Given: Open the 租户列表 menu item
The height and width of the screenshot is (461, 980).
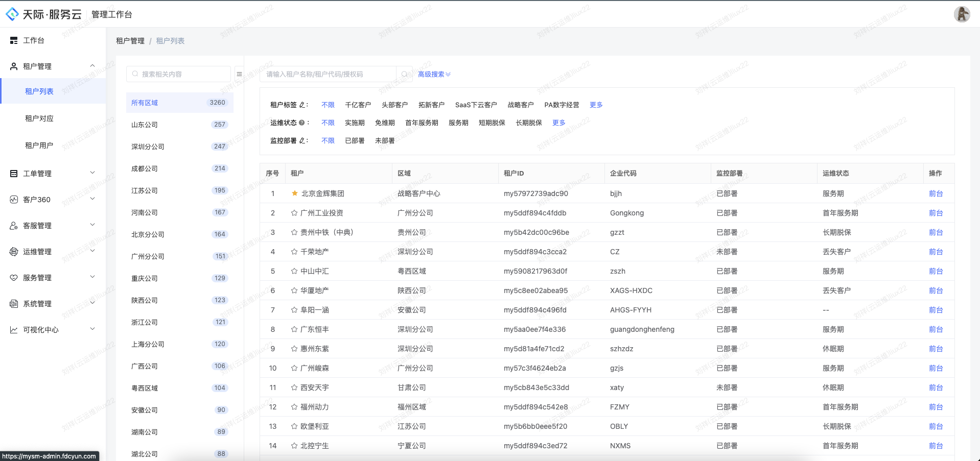Looking at the screenshot, I should pyautogui.click(x=53, y=91).
